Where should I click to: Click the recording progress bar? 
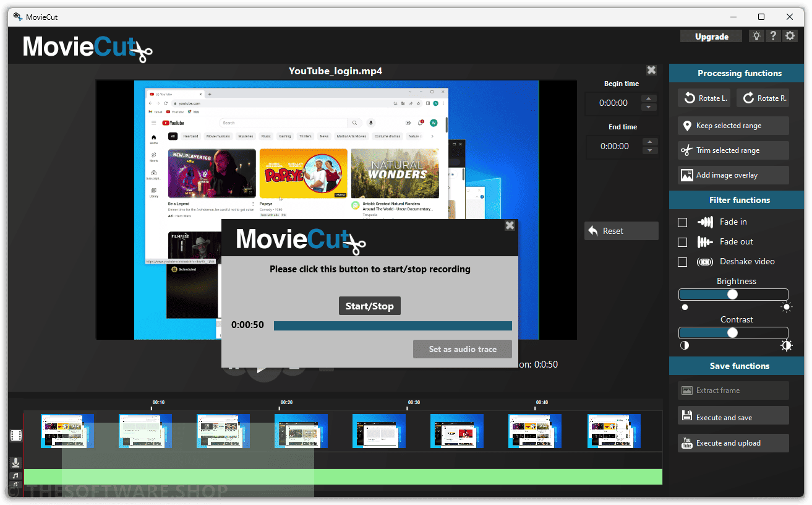pos(393,326)
